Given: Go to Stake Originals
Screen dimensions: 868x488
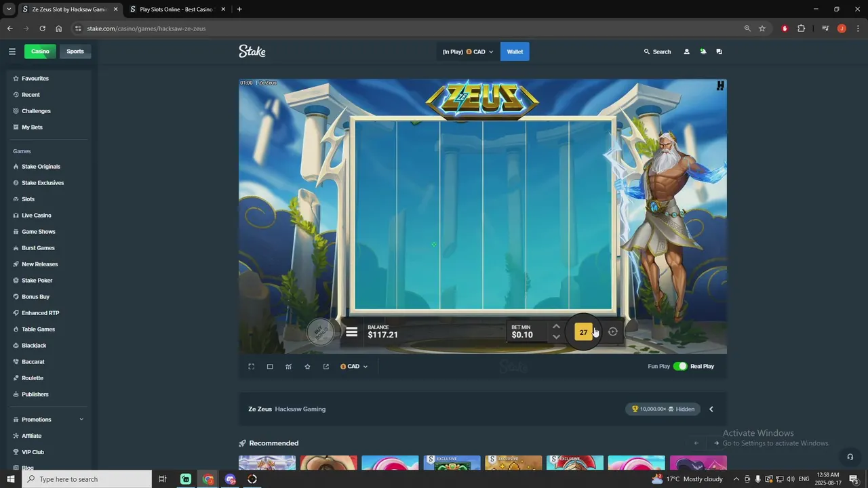Looking at the screenshot, I should click(47, 167).
